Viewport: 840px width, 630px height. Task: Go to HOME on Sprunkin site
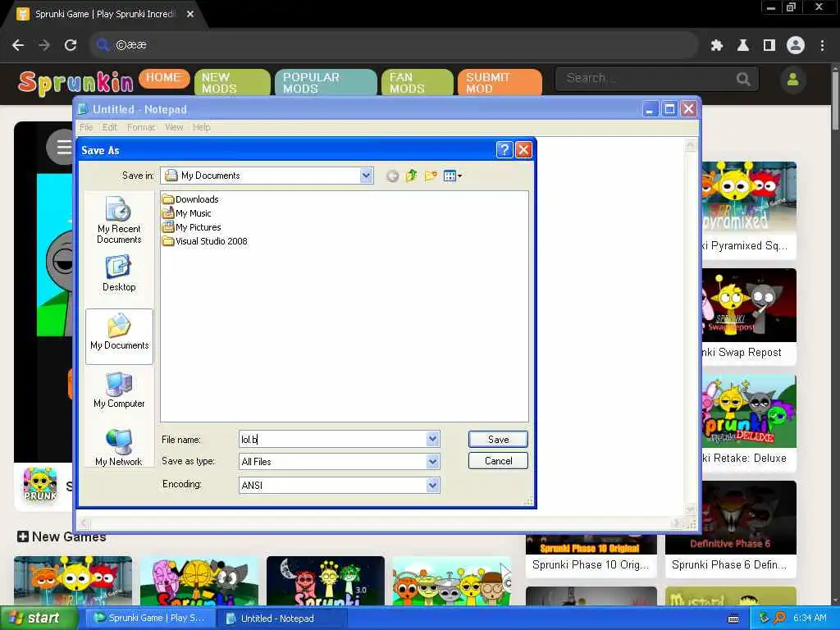click(164, 78)
